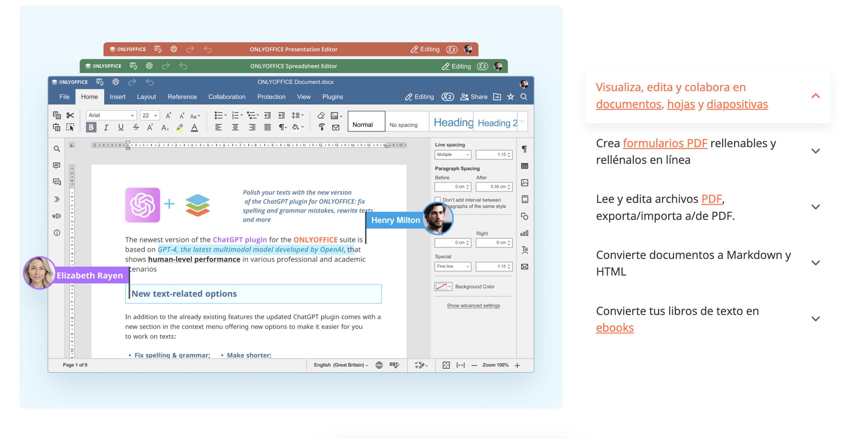Click Show advanced settings link
Screen dimensions: 868x439
pos(473,306)
